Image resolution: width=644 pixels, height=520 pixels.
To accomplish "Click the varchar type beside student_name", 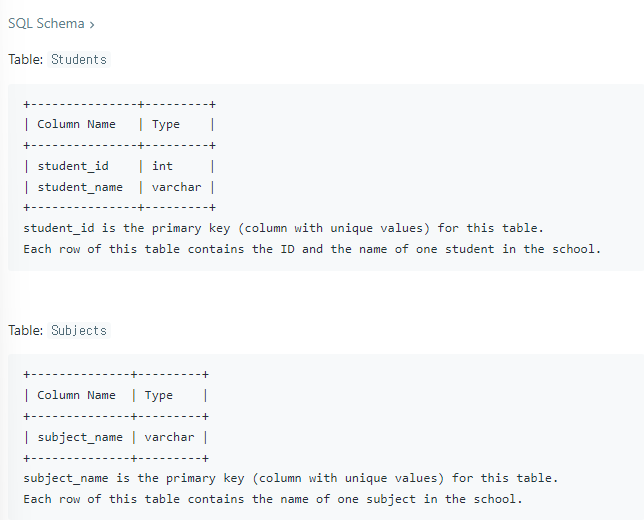I will 177,187.
